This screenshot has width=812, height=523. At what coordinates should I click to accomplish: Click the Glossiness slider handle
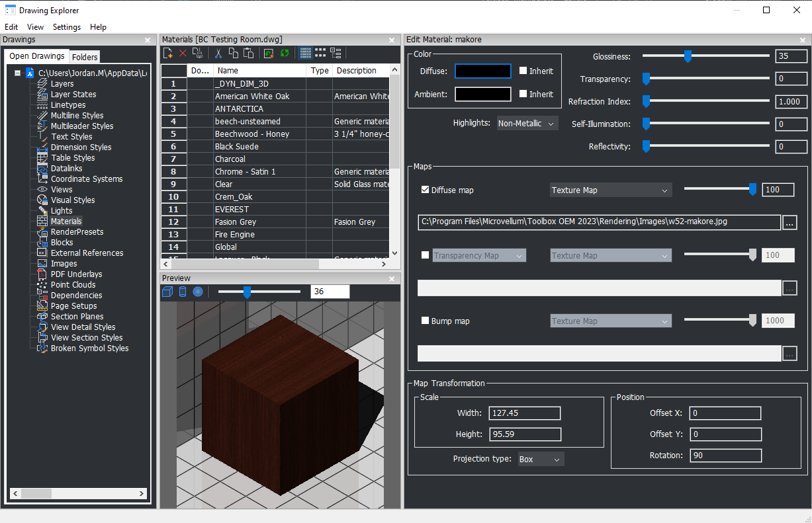pos(688,57)
